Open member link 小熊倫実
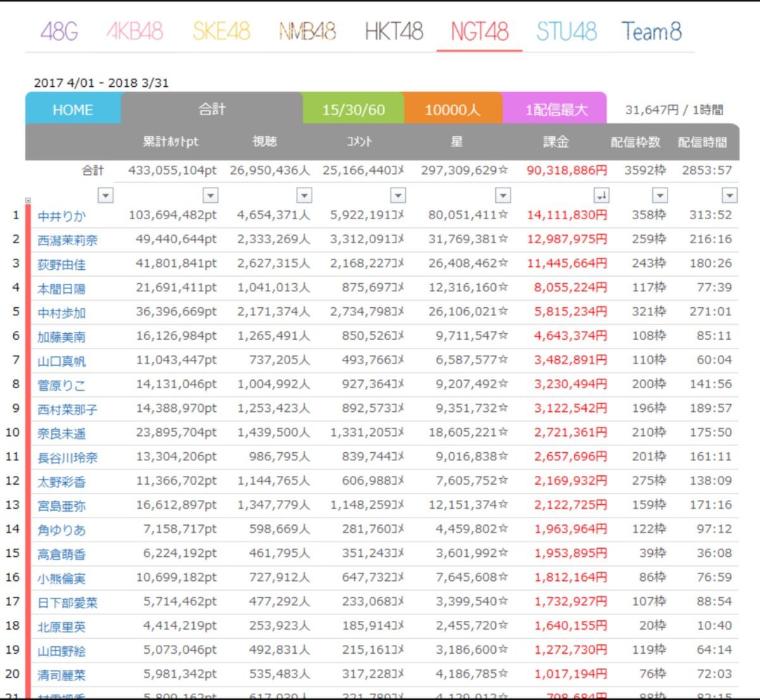760x700 pixels. click(61, 578)
